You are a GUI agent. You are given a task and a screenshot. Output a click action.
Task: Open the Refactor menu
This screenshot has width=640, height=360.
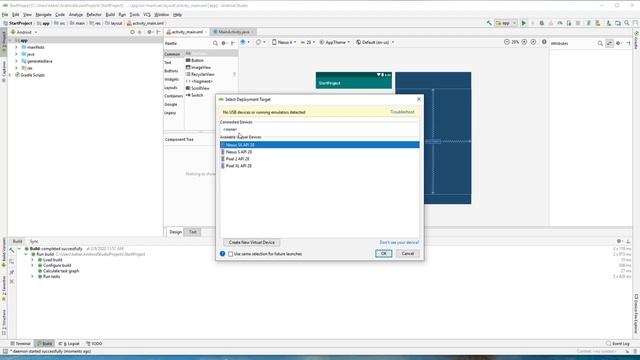(x=94, y=14)
